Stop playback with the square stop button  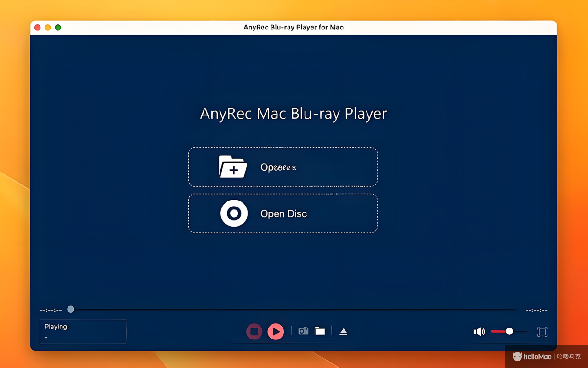254,331
